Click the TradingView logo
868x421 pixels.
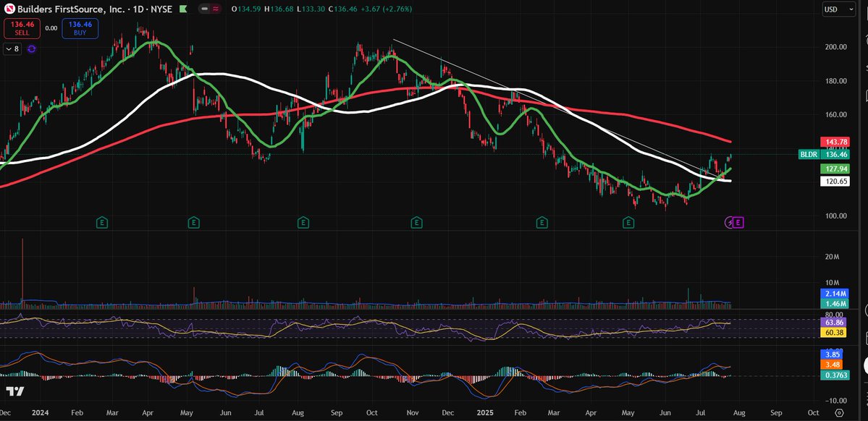pos(15,391)
